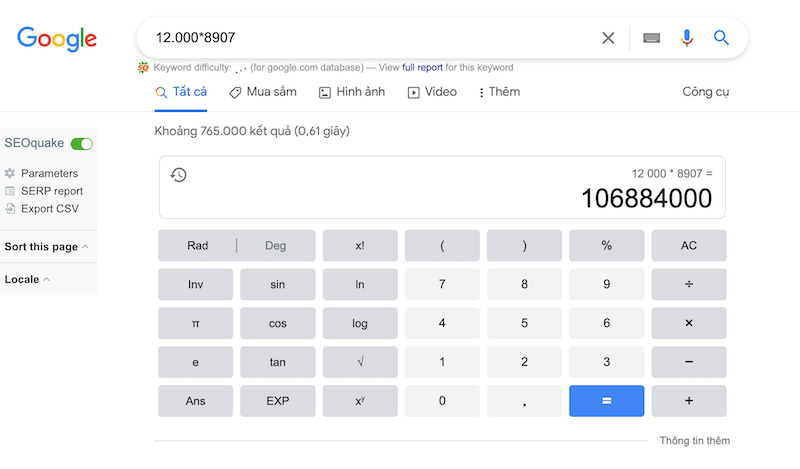Click the calculator 6 key
This screenshot has height=469, width=800.
pyautogui.click(x=607, y=323)
